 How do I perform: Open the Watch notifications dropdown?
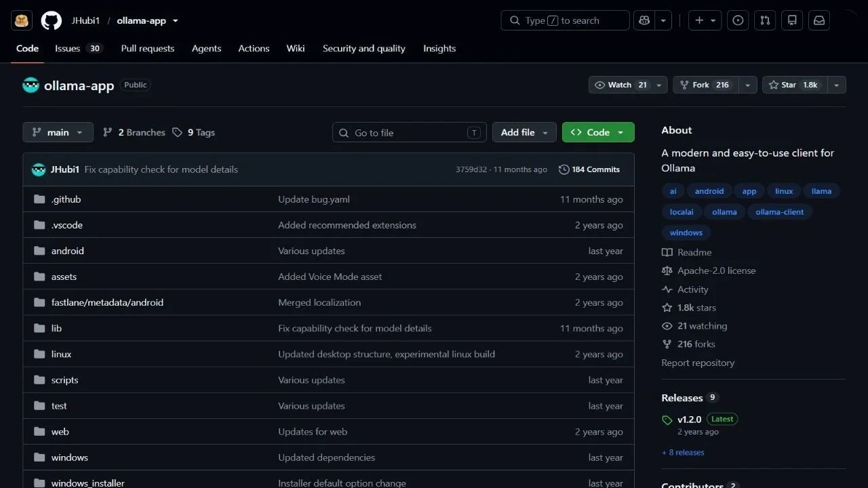[628, 85]
